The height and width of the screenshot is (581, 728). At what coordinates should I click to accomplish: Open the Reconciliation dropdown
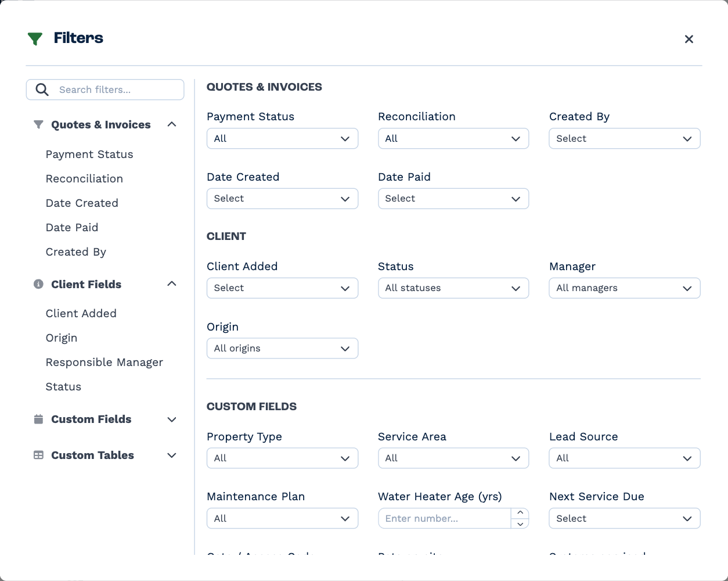(453, 138)
